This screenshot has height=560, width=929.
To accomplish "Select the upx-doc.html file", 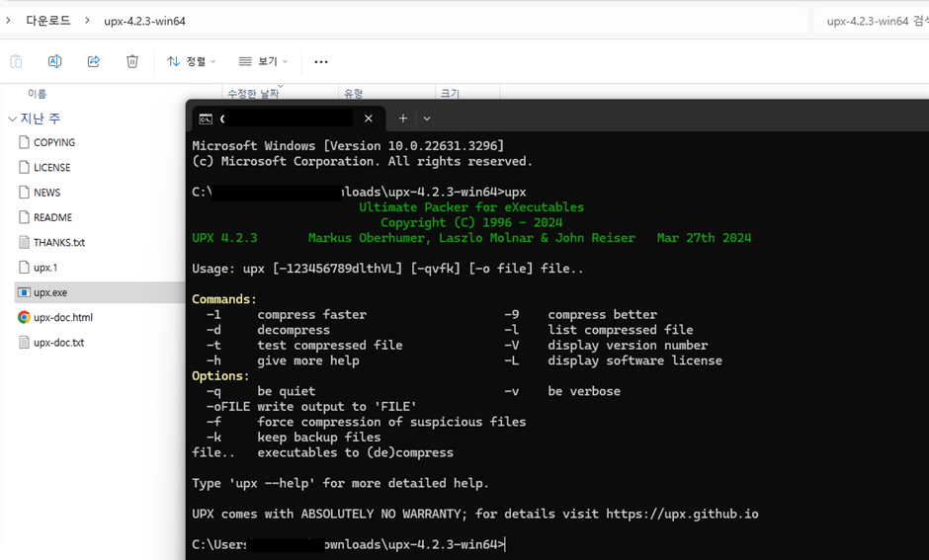I will pyautogui.click(x=63, y=317).
